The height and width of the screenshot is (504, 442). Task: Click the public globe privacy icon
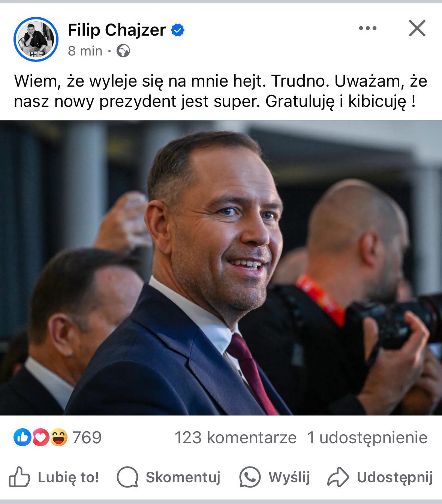123,51
